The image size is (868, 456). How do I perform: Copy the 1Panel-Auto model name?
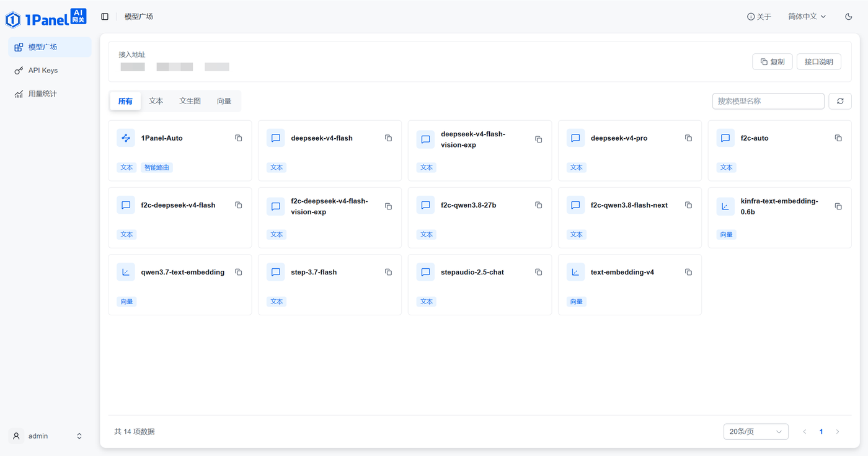(239, 138)
